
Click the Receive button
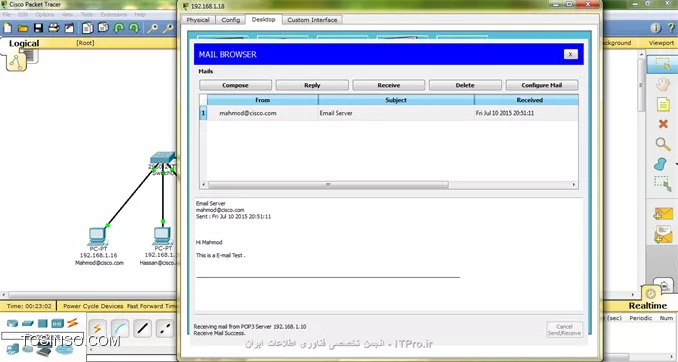(x=388, y=85)
